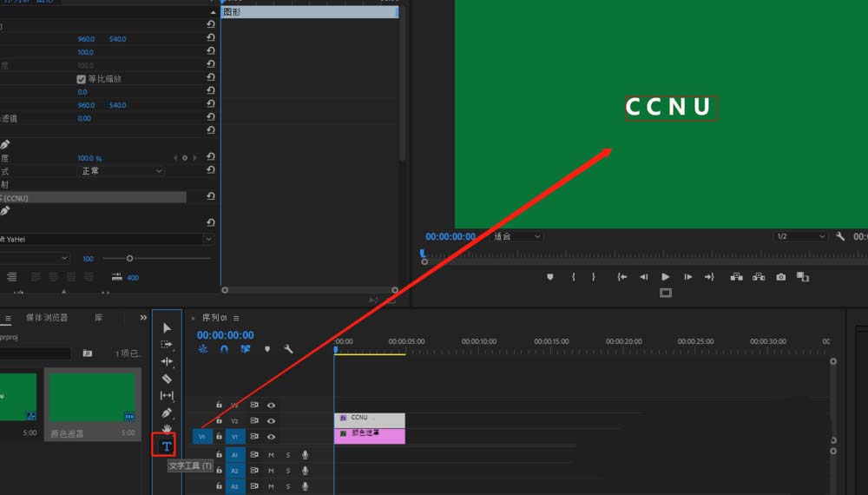868x495 pixels.
Task: Open the YaHei font dropdown arrow
Action: click(x=208, y=239)
